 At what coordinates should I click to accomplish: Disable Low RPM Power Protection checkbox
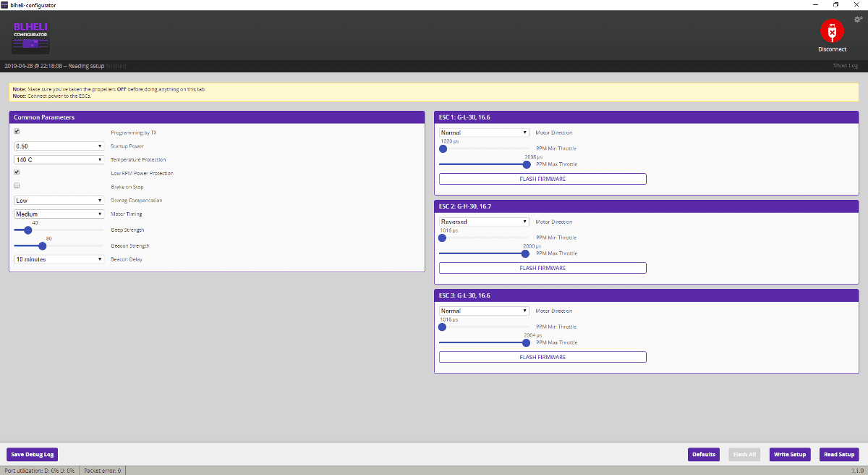(17, 172)
